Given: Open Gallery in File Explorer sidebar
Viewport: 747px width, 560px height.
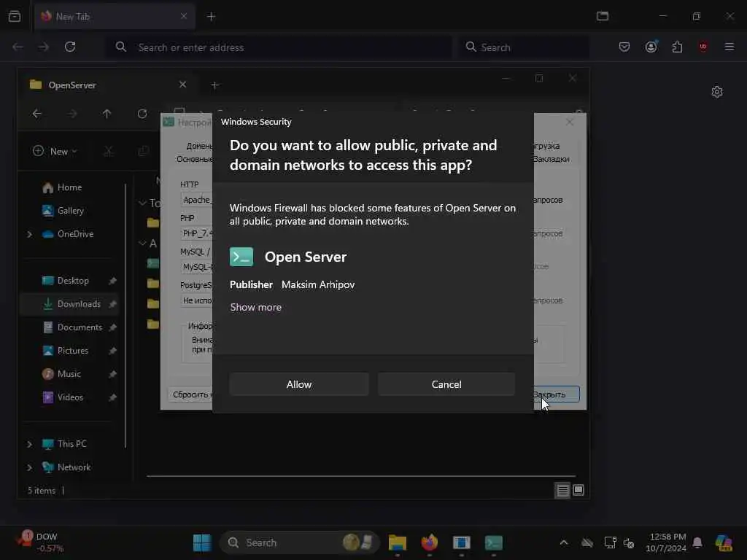Looking at the screenshot, I should point(71,211).
